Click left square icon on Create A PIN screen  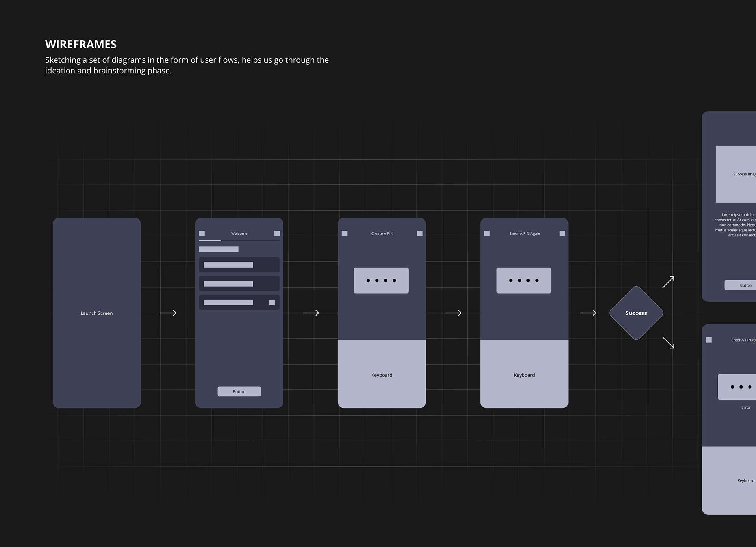tap(345, 234)
